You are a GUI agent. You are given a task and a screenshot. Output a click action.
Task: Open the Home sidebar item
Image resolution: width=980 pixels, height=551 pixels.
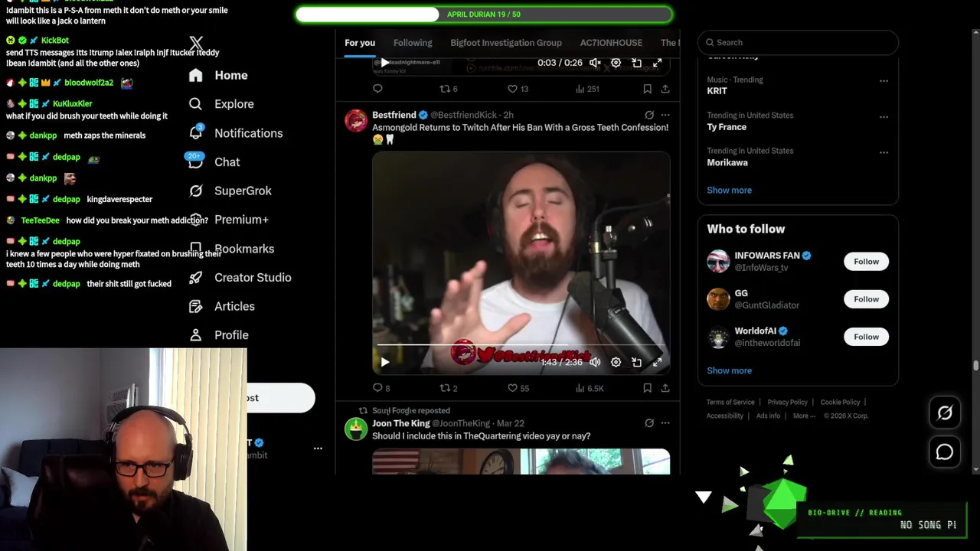[x=219, y=75]
